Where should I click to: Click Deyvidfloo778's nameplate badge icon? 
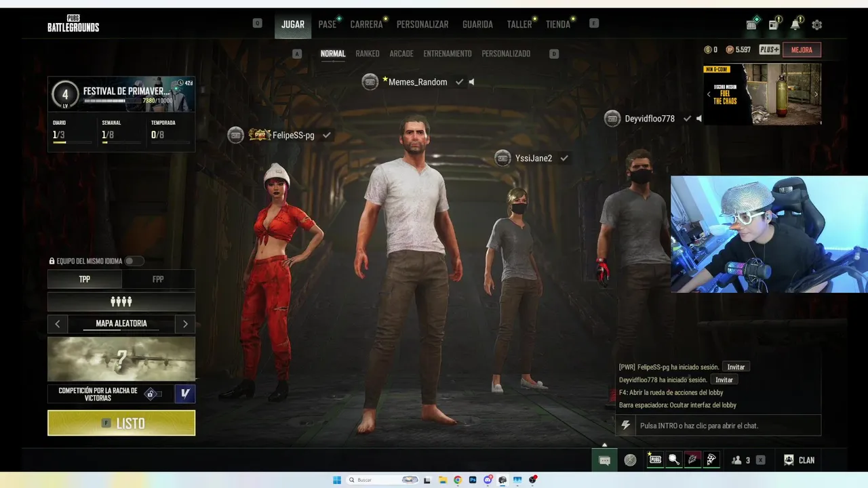point(612,119)
